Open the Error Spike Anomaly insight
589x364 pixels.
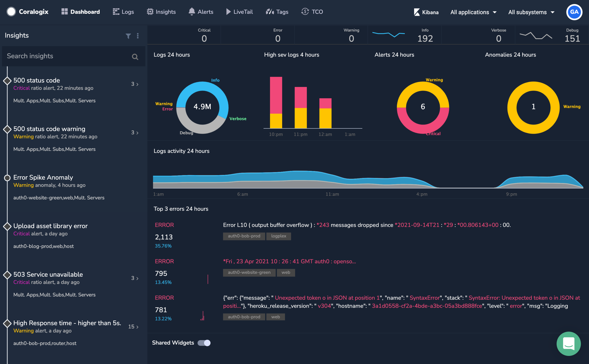coord(43,177)
